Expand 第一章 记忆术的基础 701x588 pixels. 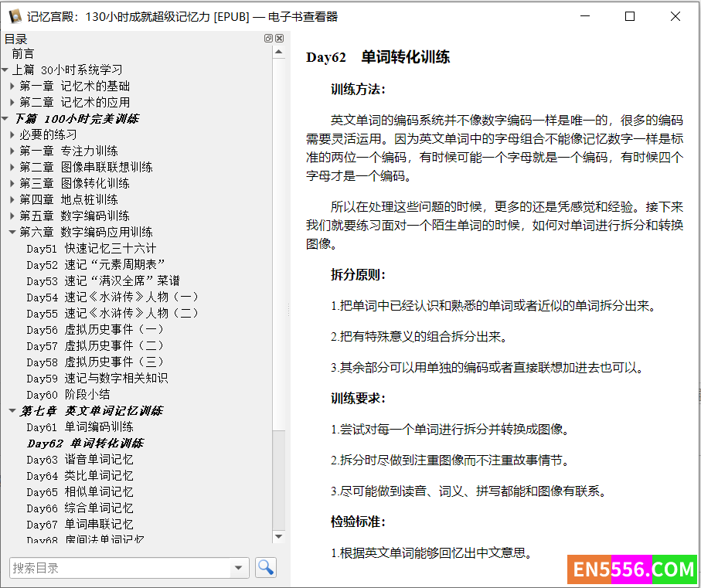pyautogui.click(x=12, y=87)
